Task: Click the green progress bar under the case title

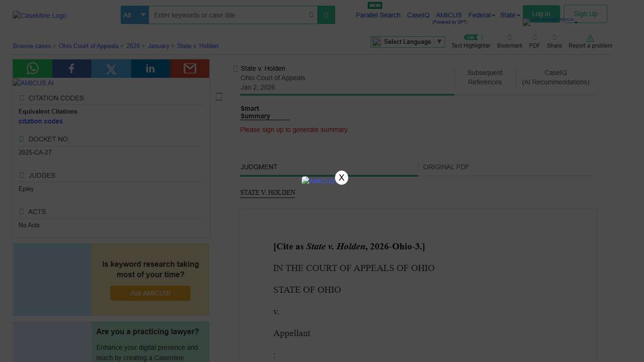Action: 347,94
